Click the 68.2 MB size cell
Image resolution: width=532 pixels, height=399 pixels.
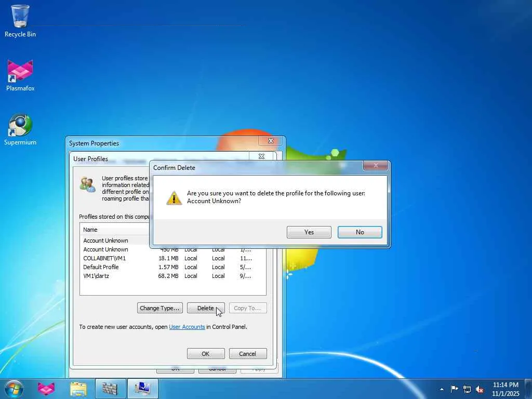pos(168,276)
